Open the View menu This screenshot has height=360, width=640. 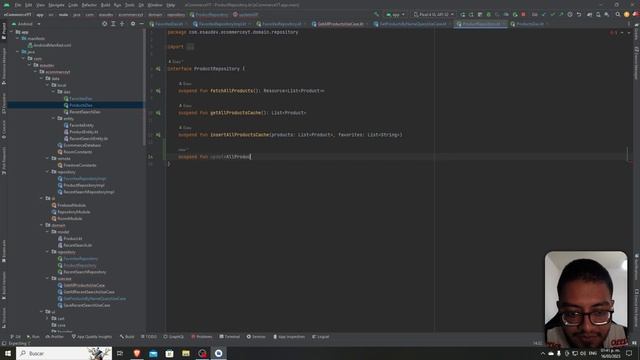[40, 5]
